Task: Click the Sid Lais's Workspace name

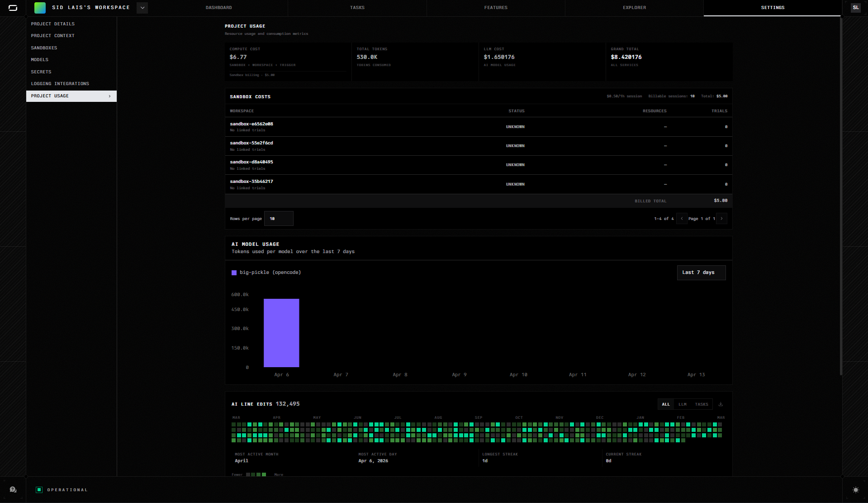Action: pyautogui.click(x=91, y=8)
